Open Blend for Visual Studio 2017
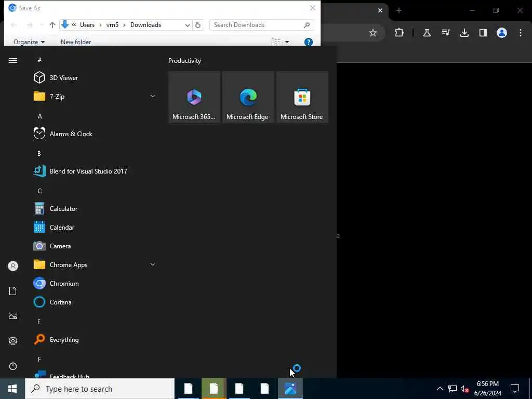The width and height of the screenshot is (532, 399). pos(95,171)
